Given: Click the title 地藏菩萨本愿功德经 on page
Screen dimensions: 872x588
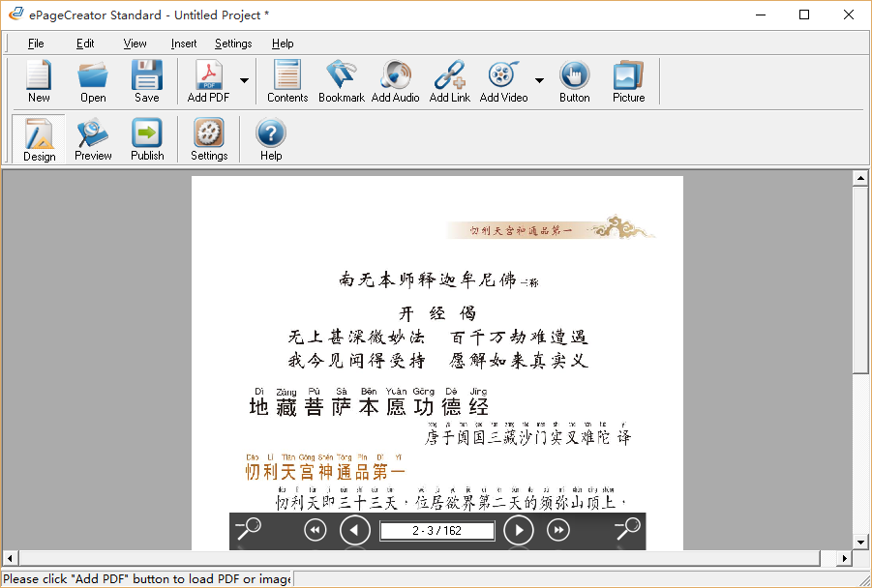Looking at the screenshot, I should pyautogui.click(x=370, y=407).
